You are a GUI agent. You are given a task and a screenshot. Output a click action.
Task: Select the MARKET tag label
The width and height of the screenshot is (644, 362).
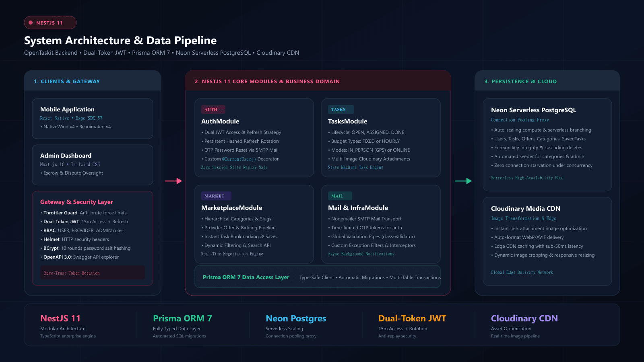pyautogui.click(x=216, y=196)
